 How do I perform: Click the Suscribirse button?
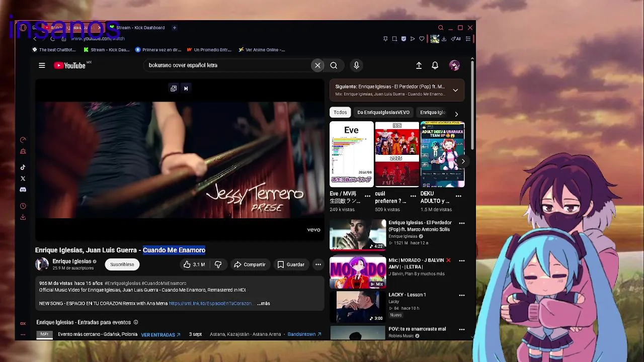pyautogui.click(x=122, y=264)
